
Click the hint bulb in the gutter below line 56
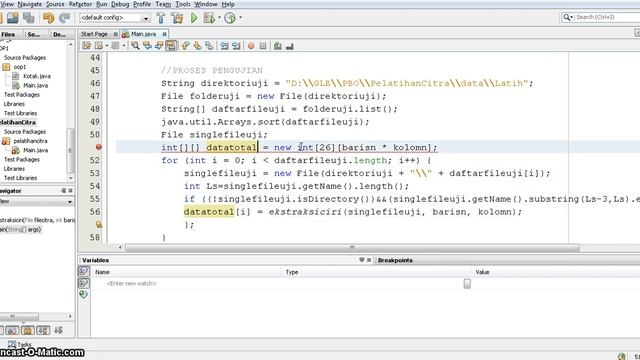click(x=98, y=224)
